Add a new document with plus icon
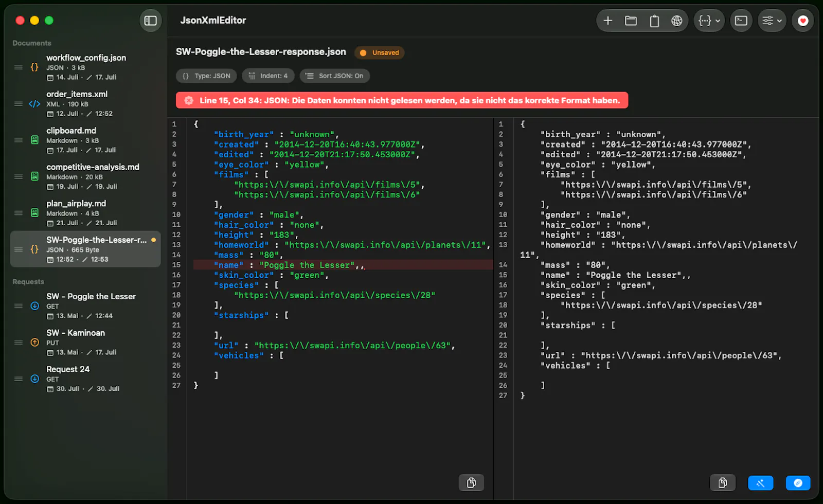The image size is (823, 504). (x=608, y=21)
